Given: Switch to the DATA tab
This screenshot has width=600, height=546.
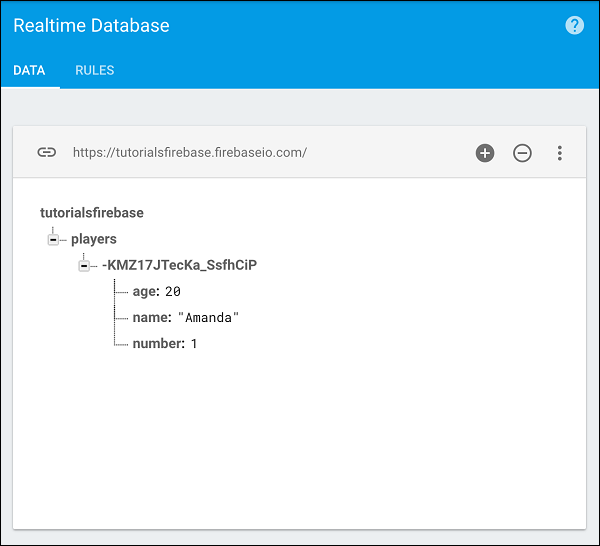Looking at the screenshot, I should (29, 71).
